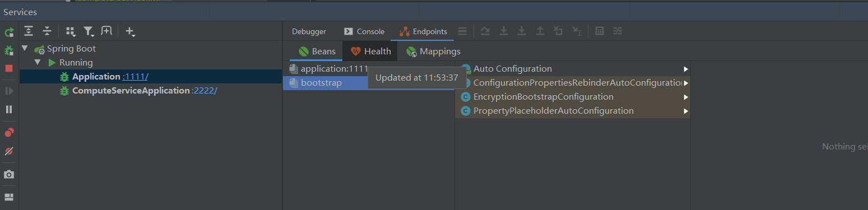The image size is (868, 210).
Task: Select PropertyPlaceholderAutoConfiguration row
Action: (x=573, y=111)
